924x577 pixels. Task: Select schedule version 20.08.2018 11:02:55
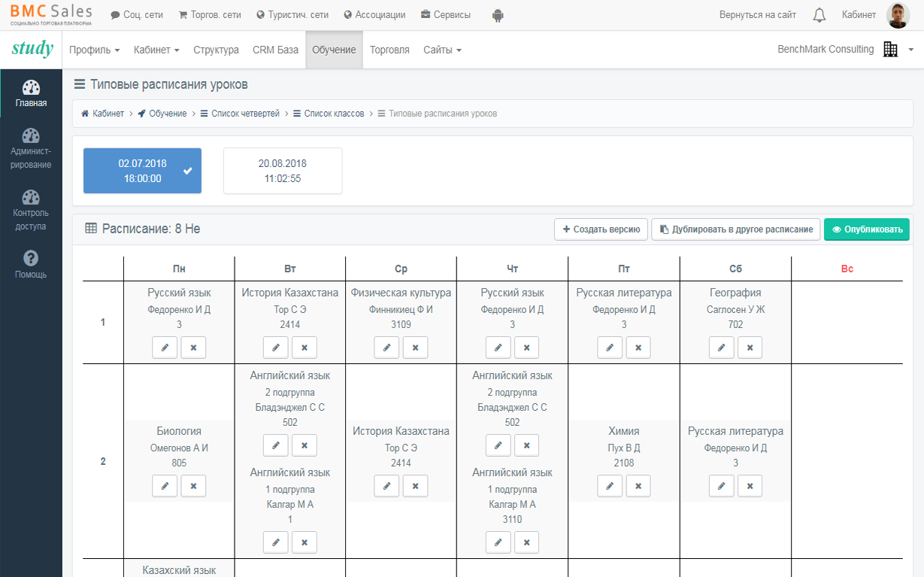(x=282, y=171)
